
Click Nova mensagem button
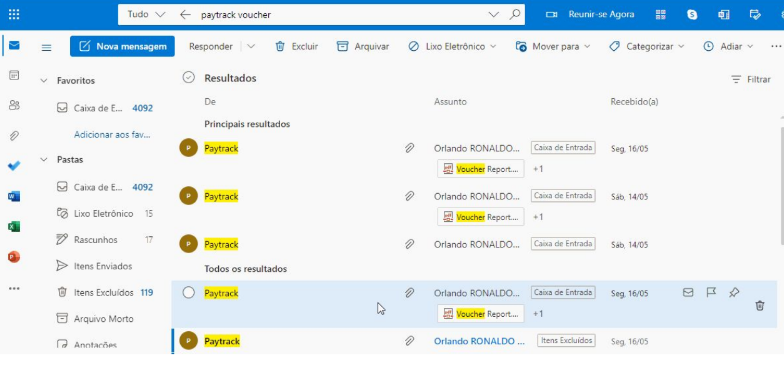coord(122,46)
